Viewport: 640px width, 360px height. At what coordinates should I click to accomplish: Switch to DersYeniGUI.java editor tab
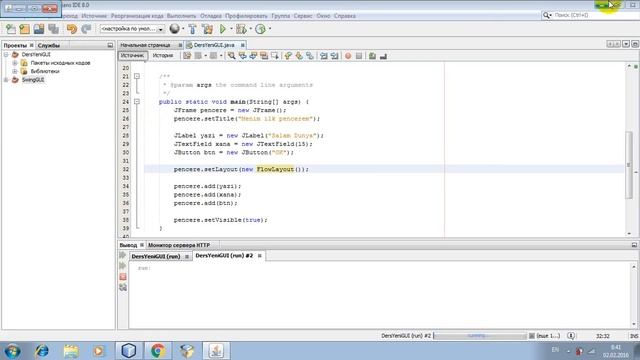[x=214, y=45]
